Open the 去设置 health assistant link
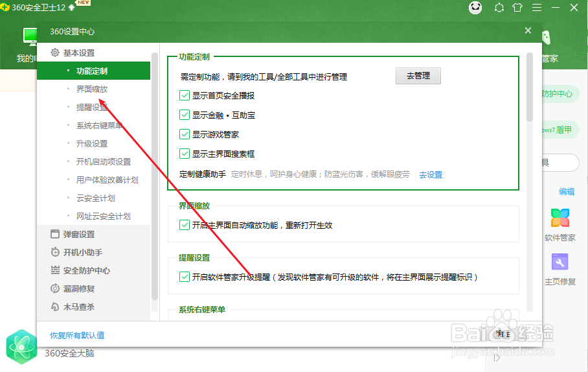Image resolution: width=588 pixels, height=372 pixels. pos(431,174)
